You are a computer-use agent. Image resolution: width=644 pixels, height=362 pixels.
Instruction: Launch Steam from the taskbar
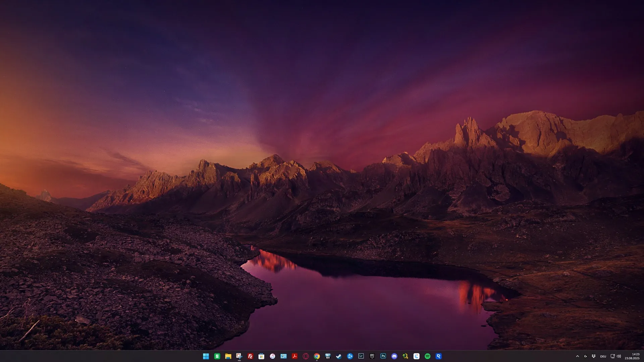(339, 356)
